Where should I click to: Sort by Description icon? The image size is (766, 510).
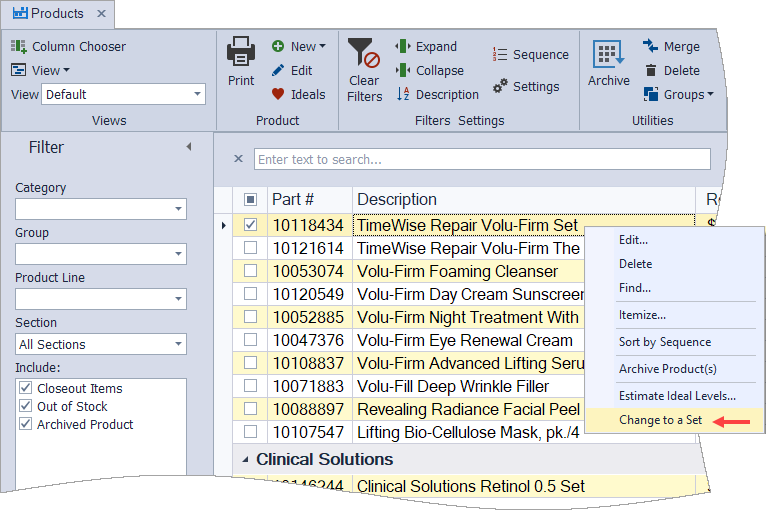point(403,94)
